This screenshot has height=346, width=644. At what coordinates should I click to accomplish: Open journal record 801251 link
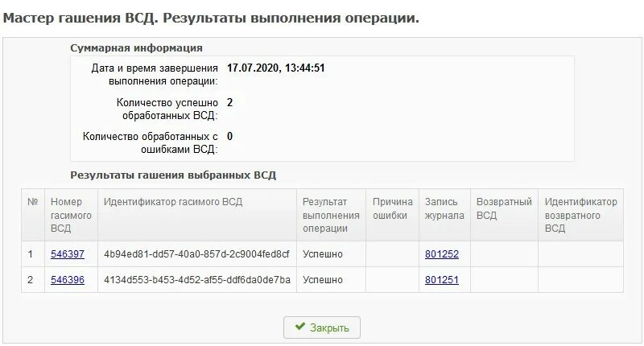[441, 280]
